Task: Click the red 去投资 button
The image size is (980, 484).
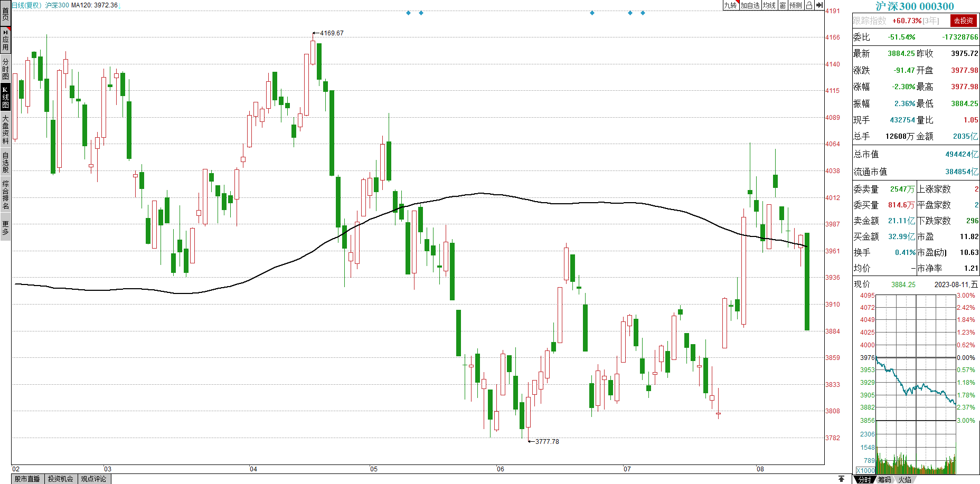Action: tap(963, 21)
